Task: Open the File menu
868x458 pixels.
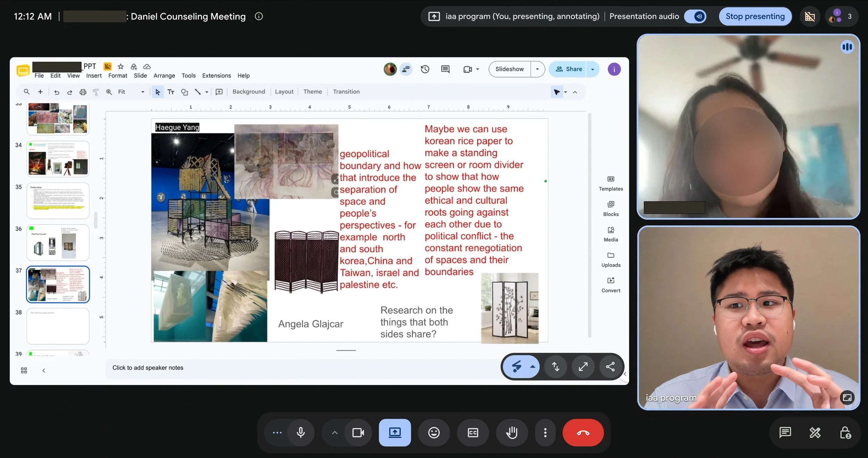Action: (x=39, y=76)
